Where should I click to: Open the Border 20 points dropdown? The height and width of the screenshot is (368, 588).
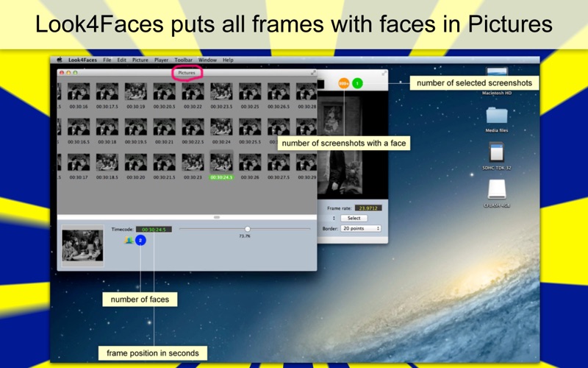pos(361,228)
